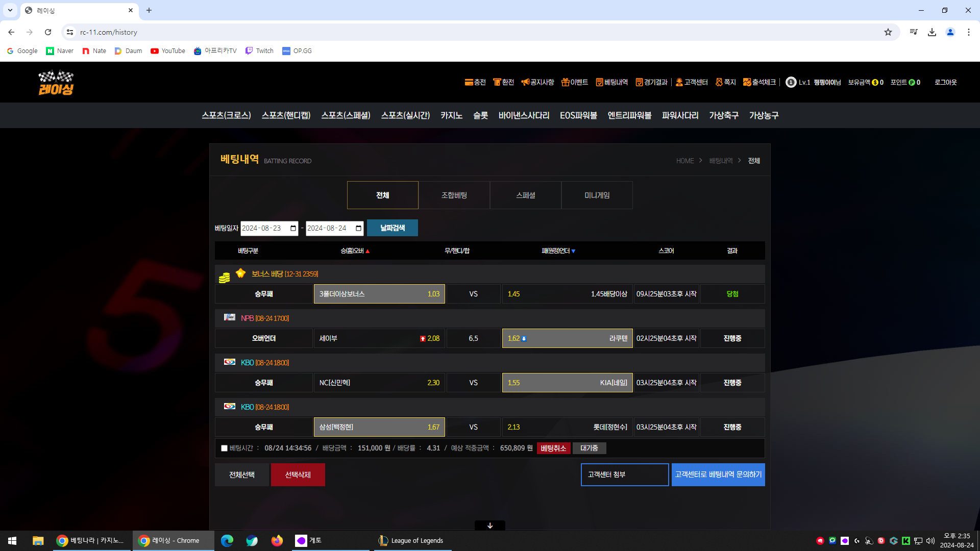Click 환전 in the top menu

tap(503, 83)
